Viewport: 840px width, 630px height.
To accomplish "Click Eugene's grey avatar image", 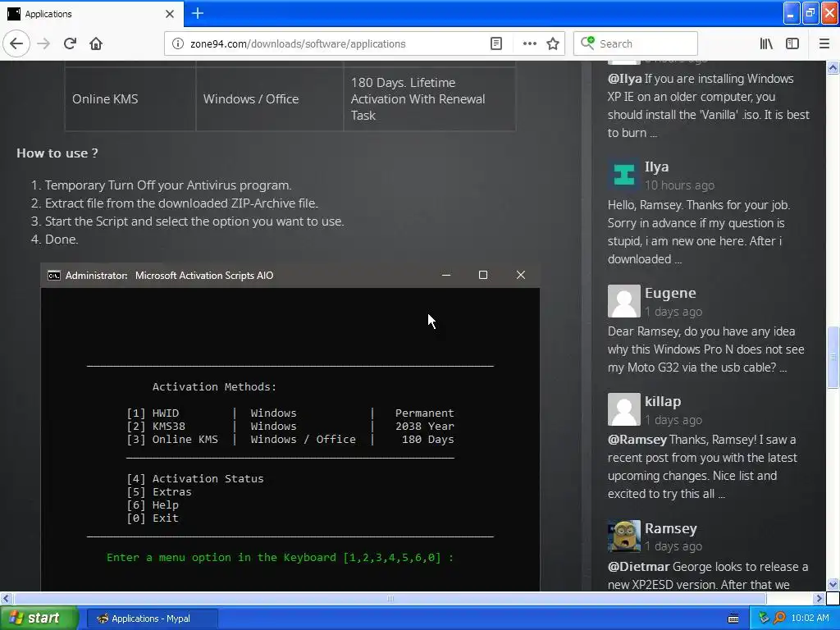I will 624,300.
